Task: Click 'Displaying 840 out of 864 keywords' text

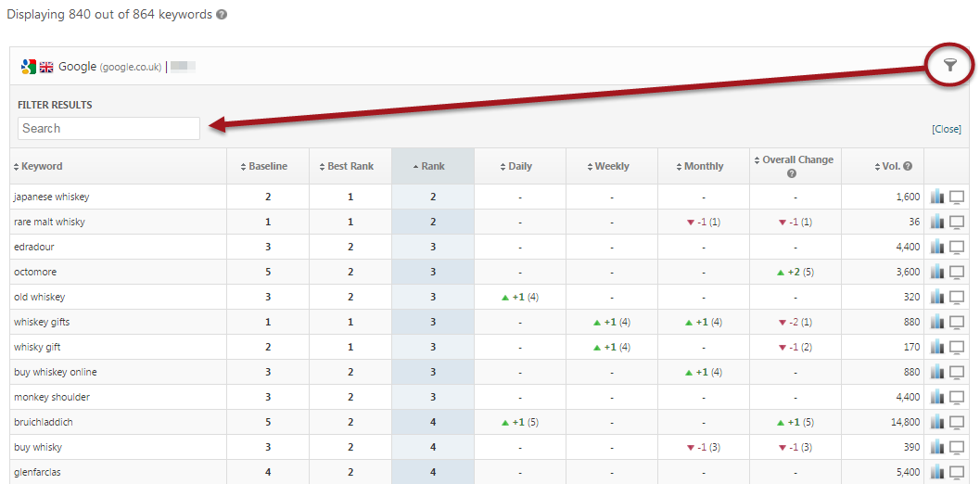Action: tap(108, 15)
